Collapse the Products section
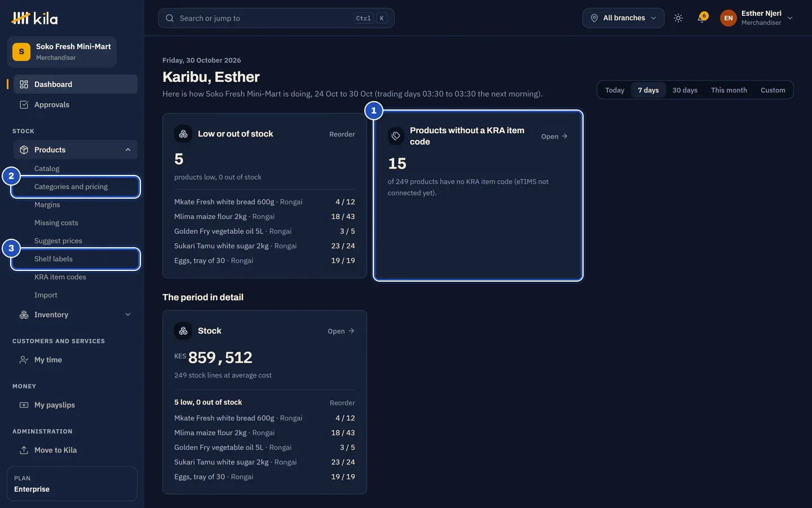This screenshot has height=508, width=812. tap(76, 150)
